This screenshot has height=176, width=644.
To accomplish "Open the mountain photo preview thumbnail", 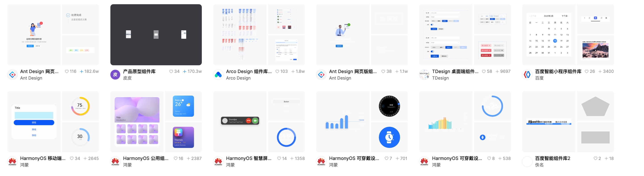I will pyautogui.click(x=595, y=50).
